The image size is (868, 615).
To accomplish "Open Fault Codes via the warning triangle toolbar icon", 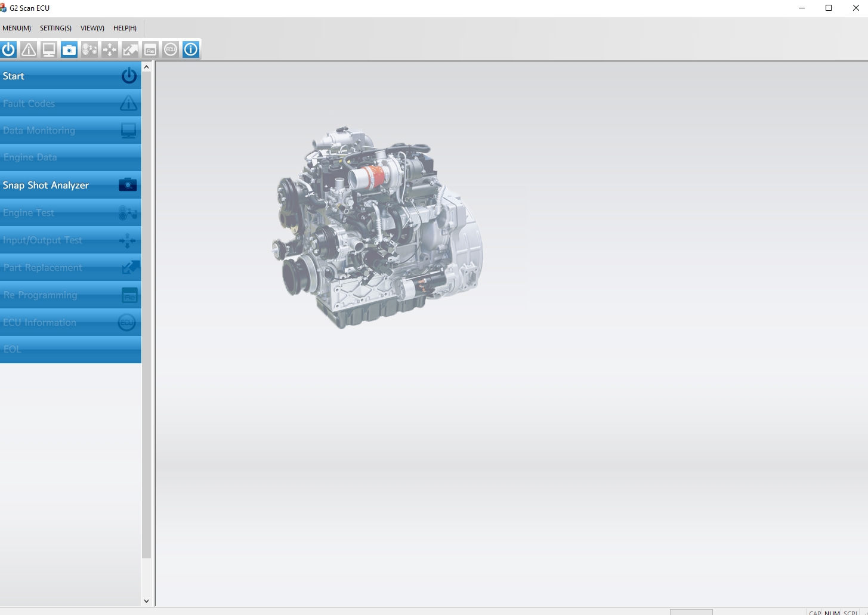I will pos(29,50).
